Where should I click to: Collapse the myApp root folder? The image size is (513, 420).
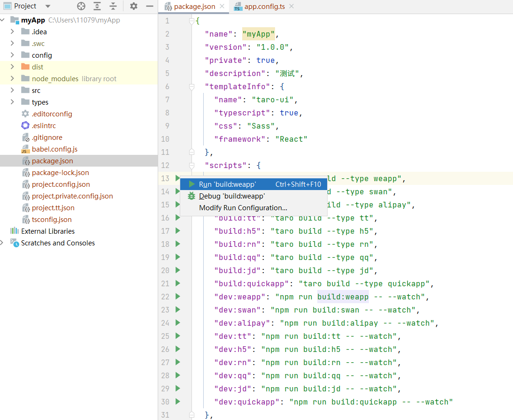(3, 20)
